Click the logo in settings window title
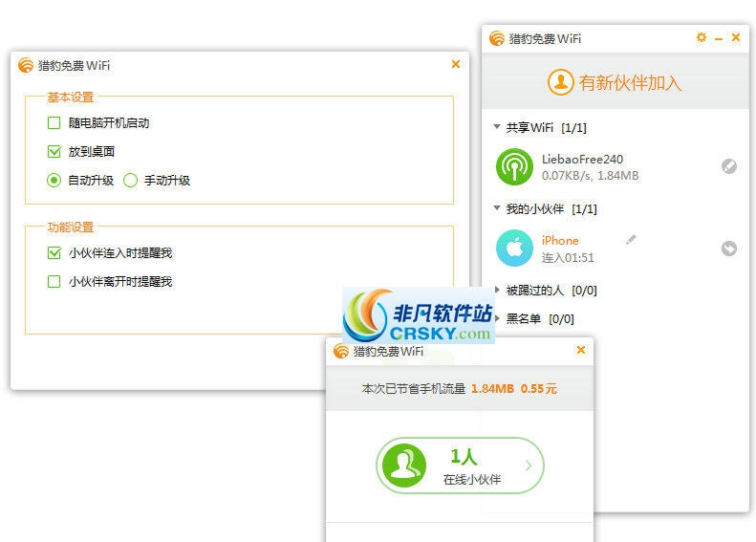Screen dimensions: 756x542 tap(26, 65)
